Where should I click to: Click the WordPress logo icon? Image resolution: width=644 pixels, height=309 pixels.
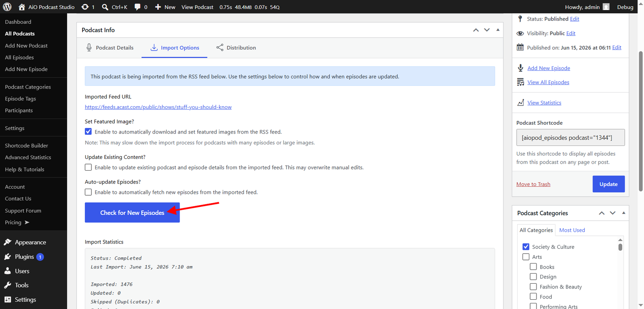coord(7,7)
